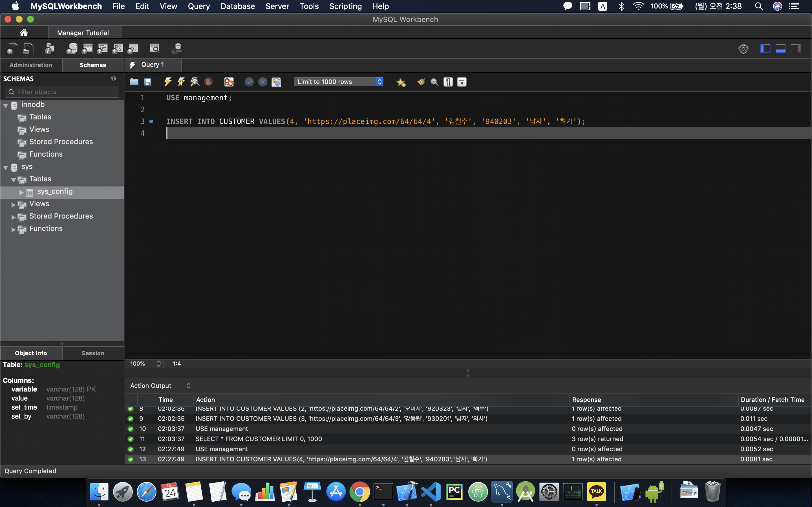
Task: Toggle the left sidebar panel visibility
Action: pos(765,49)
